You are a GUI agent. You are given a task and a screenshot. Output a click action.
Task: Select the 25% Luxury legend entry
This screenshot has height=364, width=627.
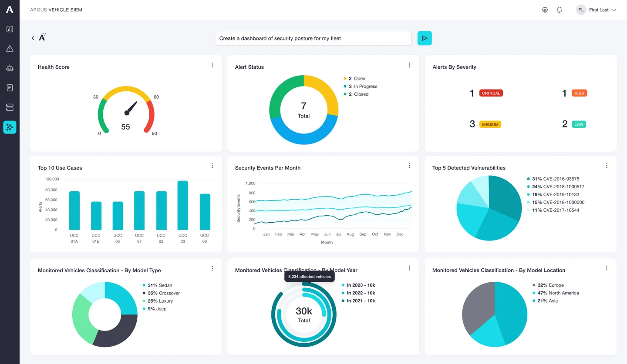158,301
